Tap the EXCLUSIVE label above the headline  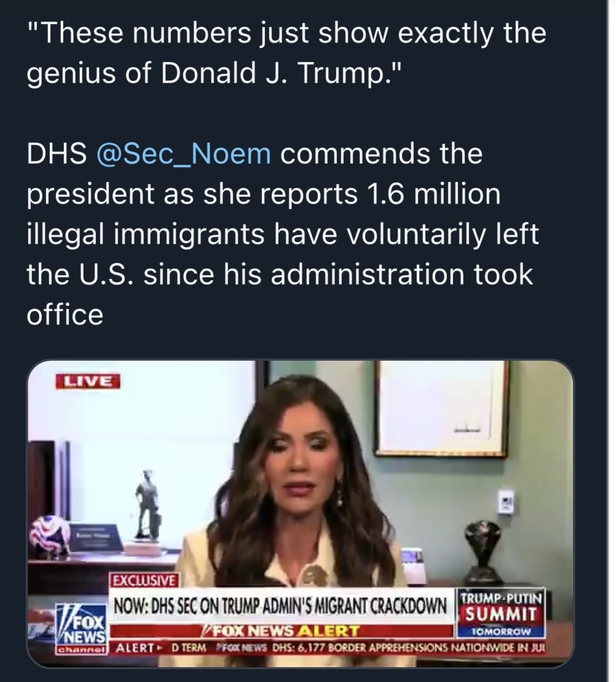[x=144, y=581]
